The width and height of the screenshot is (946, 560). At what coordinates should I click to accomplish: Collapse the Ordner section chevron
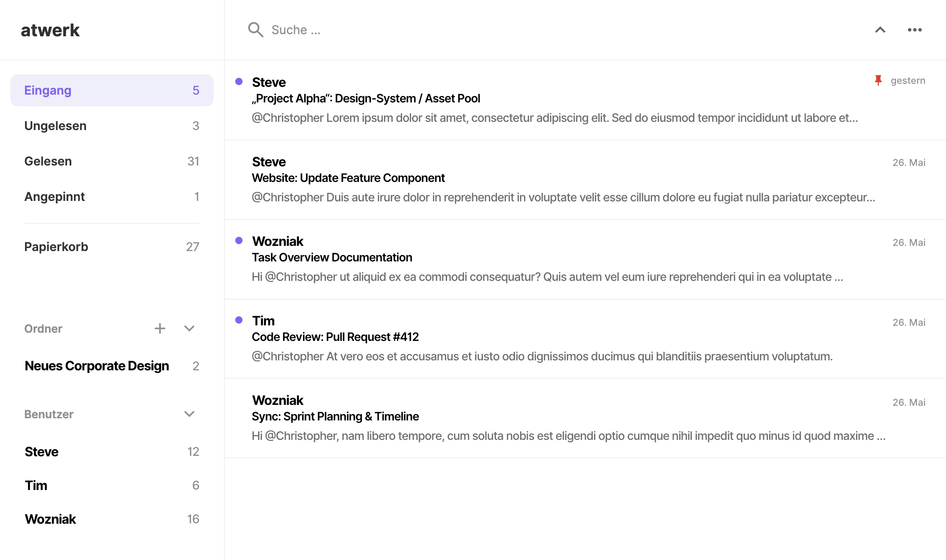click(x=189, y=328)
